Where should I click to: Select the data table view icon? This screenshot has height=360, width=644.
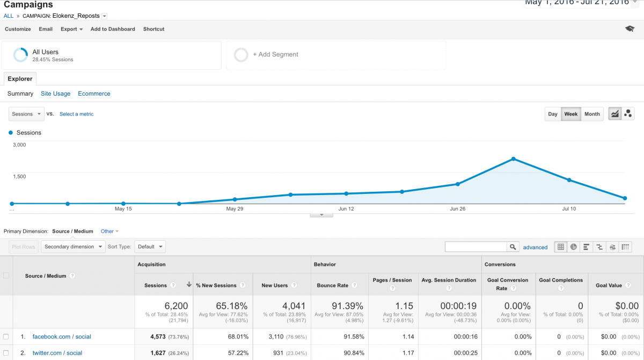tap(561, 247)
